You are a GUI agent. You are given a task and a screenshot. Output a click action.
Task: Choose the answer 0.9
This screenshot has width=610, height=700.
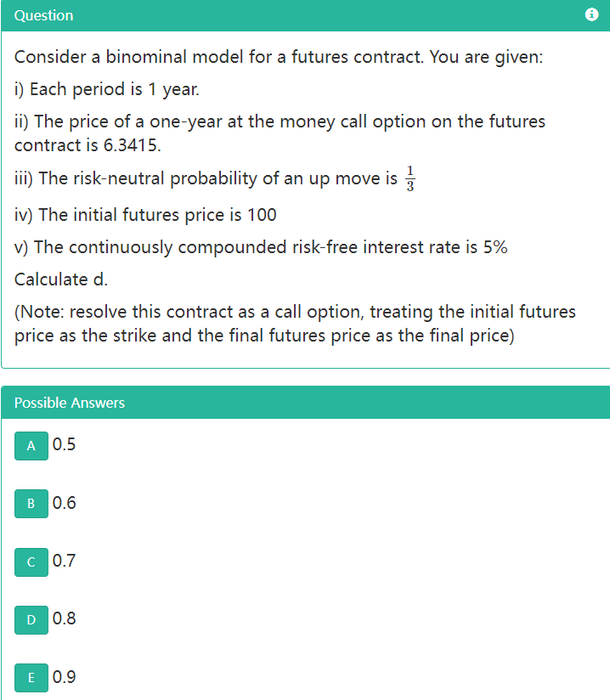pos(63,677)
